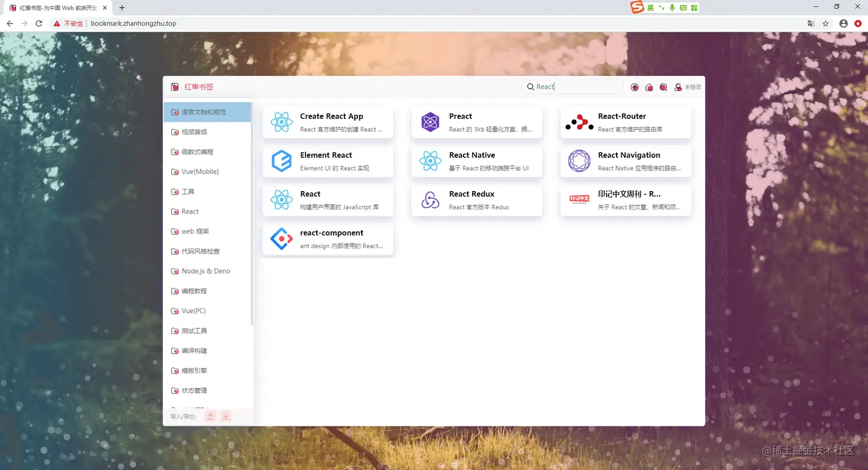Select the 编程教程 folder
This screenshot has height=470, width=868.
coord(207,291)
